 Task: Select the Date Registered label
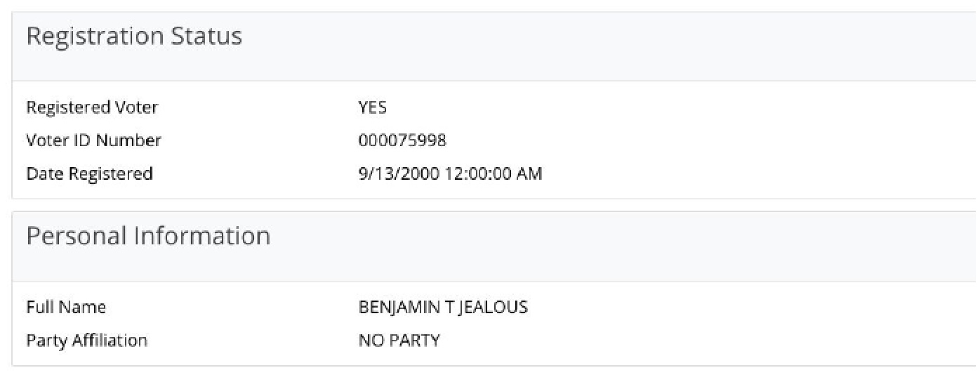[x=89, y=173]
